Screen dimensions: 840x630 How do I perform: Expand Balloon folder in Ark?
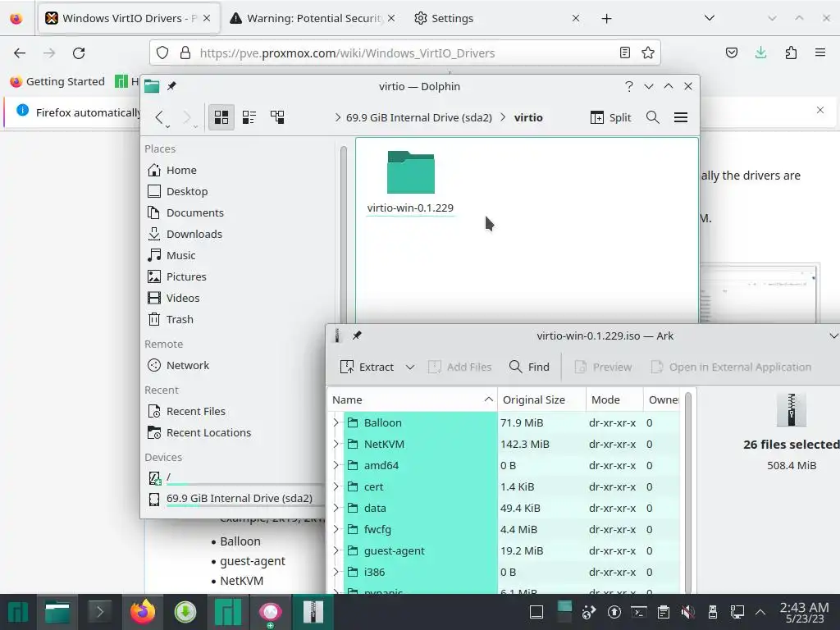click(x=336, y=422)
